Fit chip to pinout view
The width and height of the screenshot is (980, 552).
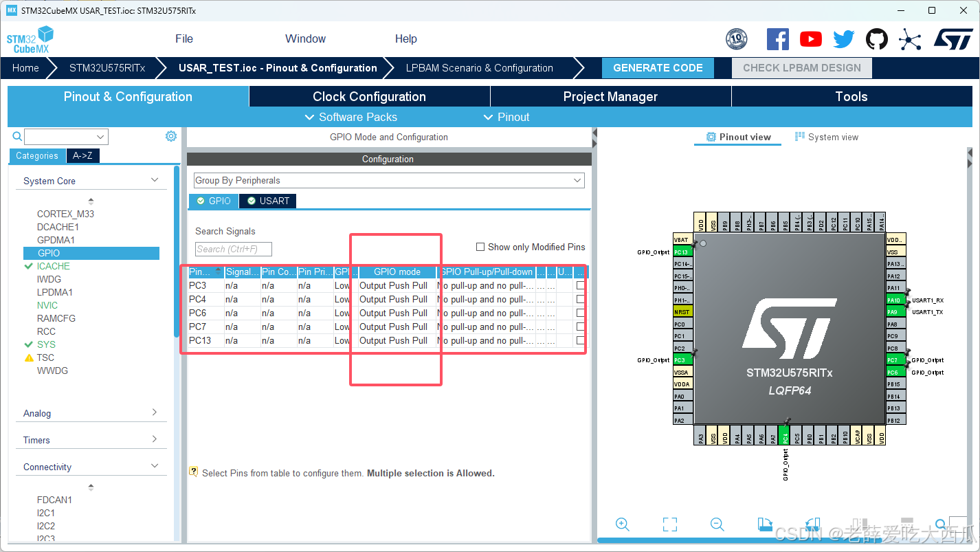[x=670, y=525]
